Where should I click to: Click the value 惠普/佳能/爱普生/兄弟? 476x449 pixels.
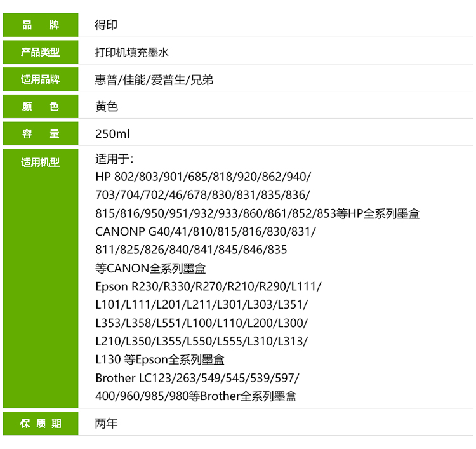(x=154, y=80)
